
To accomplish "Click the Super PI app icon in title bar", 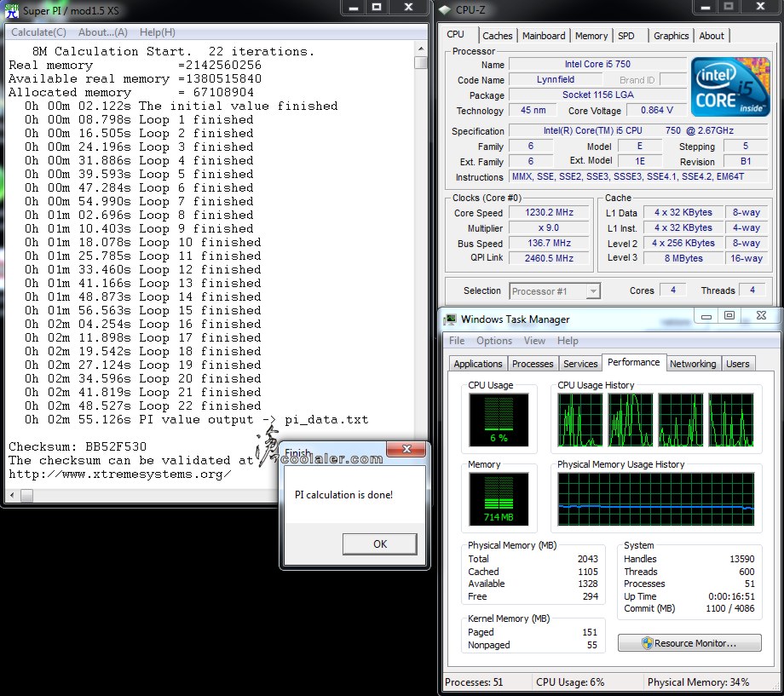I will point(12,10).
